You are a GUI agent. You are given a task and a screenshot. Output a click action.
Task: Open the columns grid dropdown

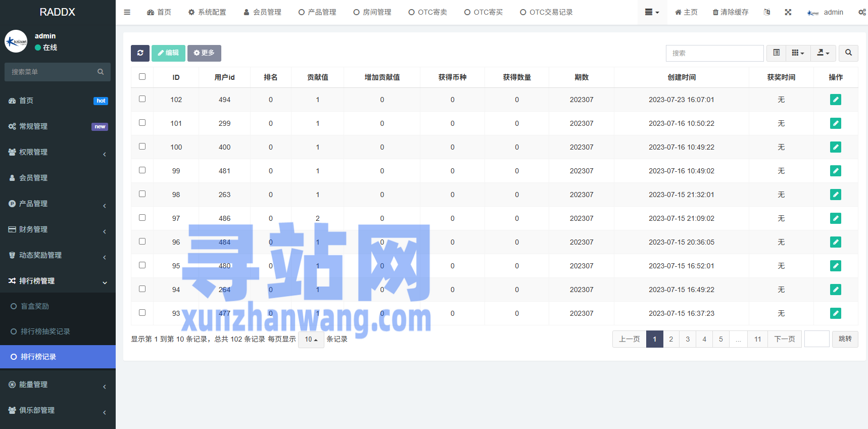tap(798, 53)
